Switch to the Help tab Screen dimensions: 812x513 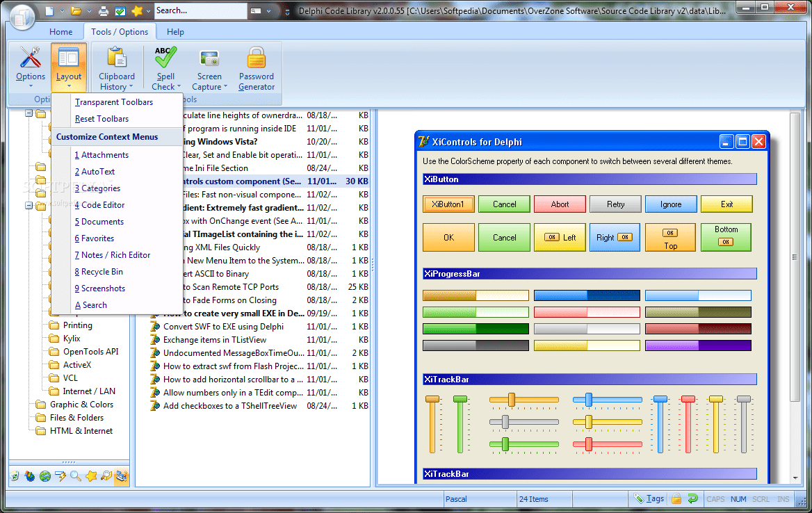(x=175, y=31)
